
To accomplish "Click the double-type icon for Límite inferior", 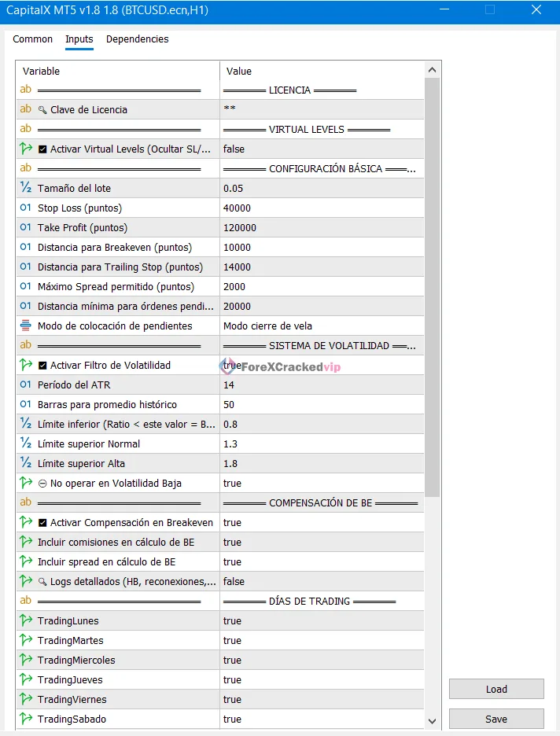I will 25,424.
